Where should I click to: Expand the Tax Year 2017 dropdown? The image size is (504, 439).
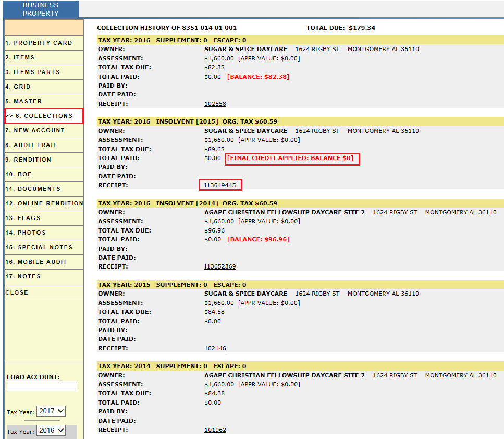[x=51, y=411]
